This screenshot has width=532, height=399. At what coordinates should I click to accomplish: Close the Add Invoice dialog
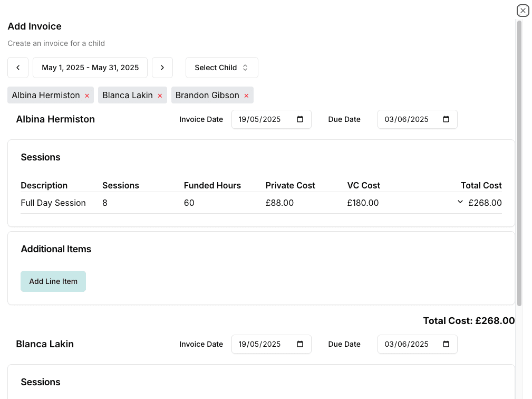coord(523,11)
